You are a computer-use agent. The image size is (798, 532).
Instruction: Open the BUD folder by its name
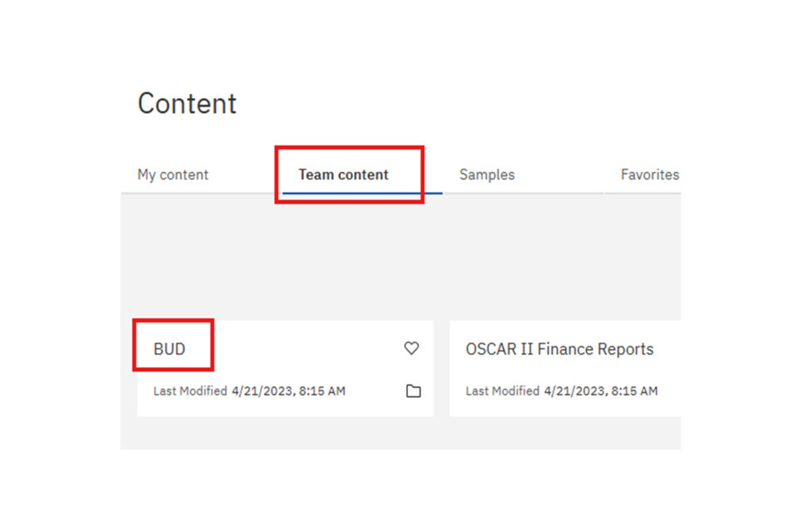tap(170, 349)
